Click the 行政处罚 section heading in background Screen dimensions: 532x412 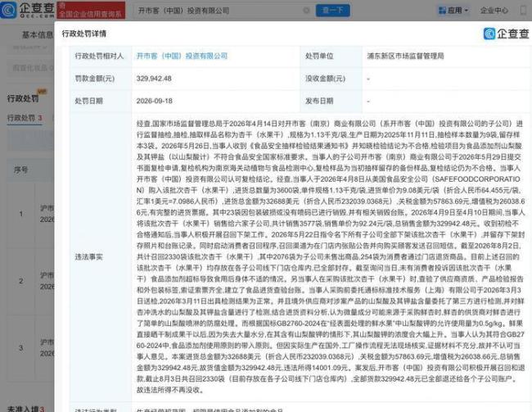click(23, 99)
